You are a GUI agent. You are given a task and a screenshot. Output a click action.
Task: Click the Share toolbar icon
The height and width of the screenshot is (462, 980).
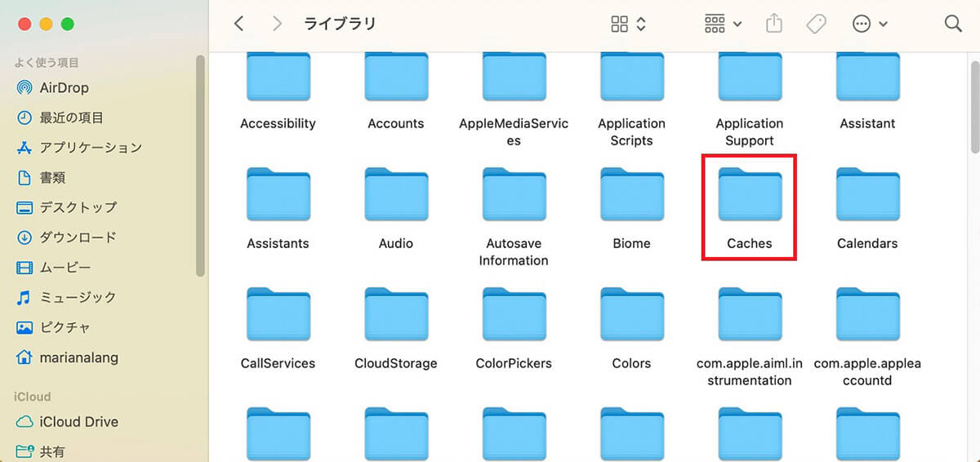[774, 24]
